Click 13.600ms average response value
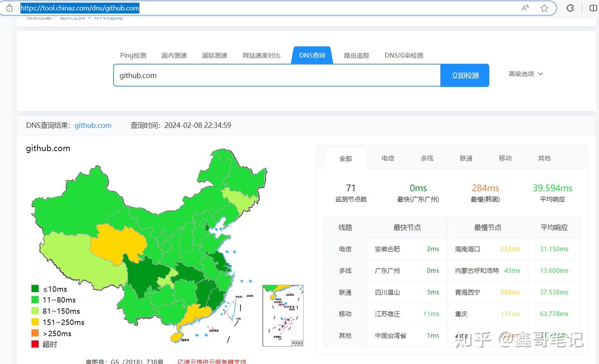This screenshot has width=599, height=364. pos(554,270)
